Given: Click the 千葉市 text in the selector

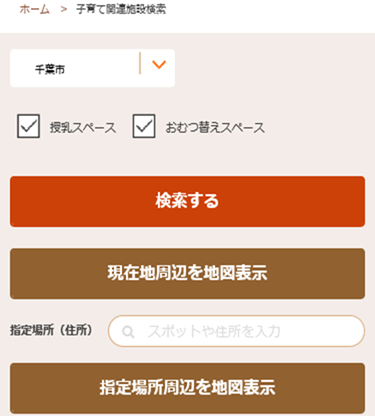Looking at the screenshot, I should [50, 69].
